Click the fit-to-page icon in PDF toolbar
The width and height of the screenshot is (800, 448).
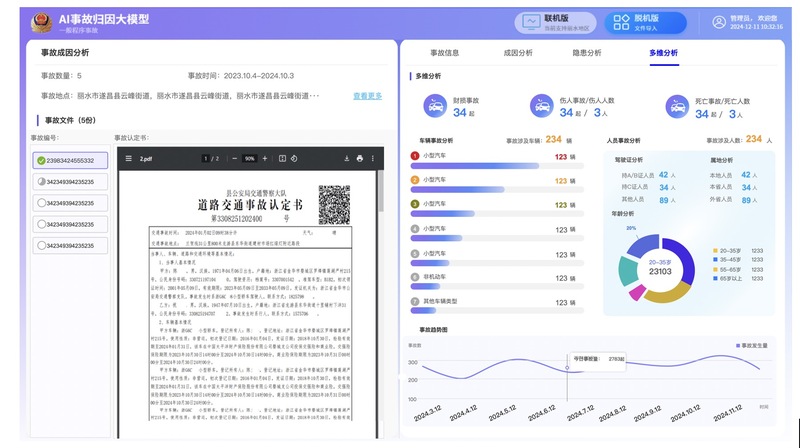coord(282,159)
